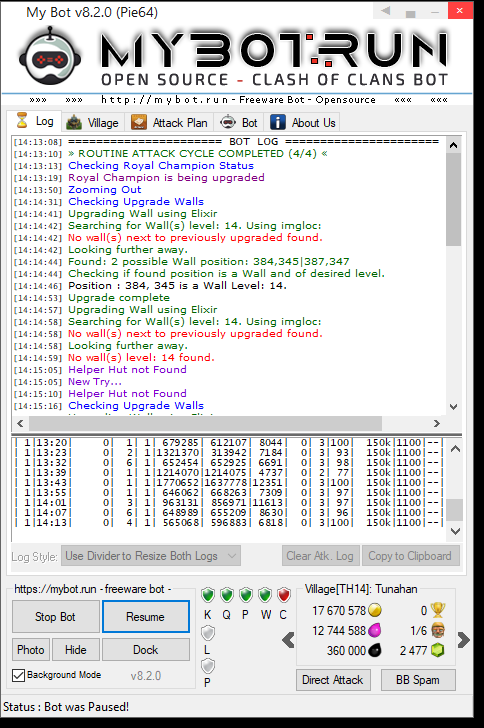Click the Warden hero green shield
The image size is (484, 728).
click(x=265, y=595)
